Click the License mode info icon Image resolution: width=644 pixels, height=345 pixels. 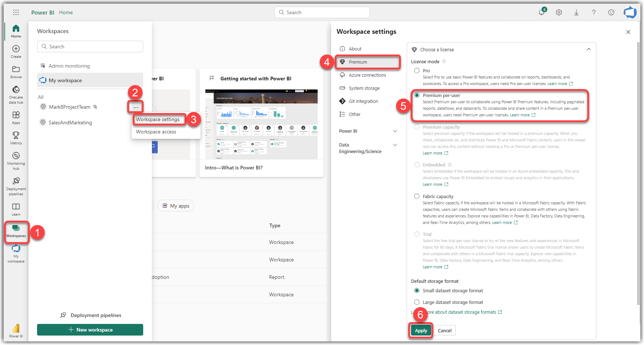(x=444, y=61)
